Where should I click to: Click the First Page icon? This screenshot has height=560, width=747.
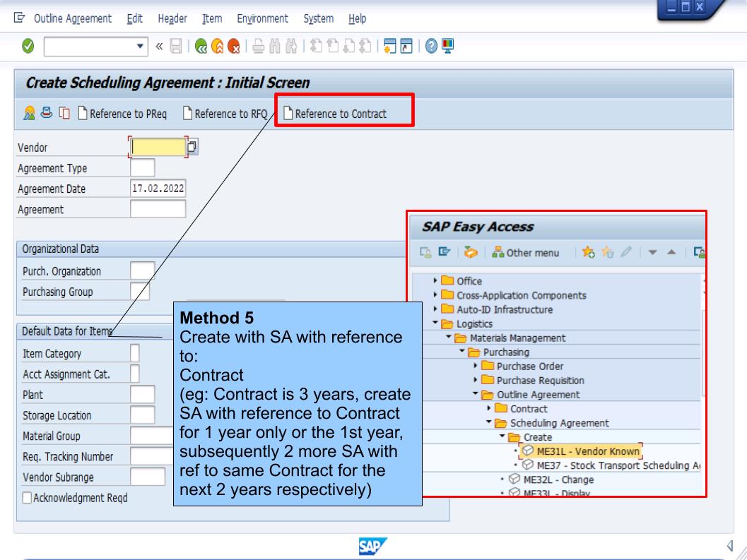[x=316, y=46]
